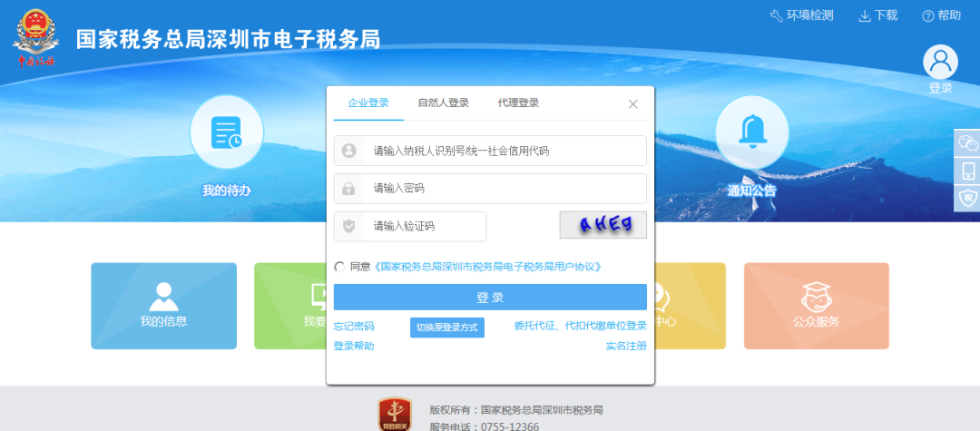Click the 国家税务总局深圳市电子税务局 title

coord(228,39)
